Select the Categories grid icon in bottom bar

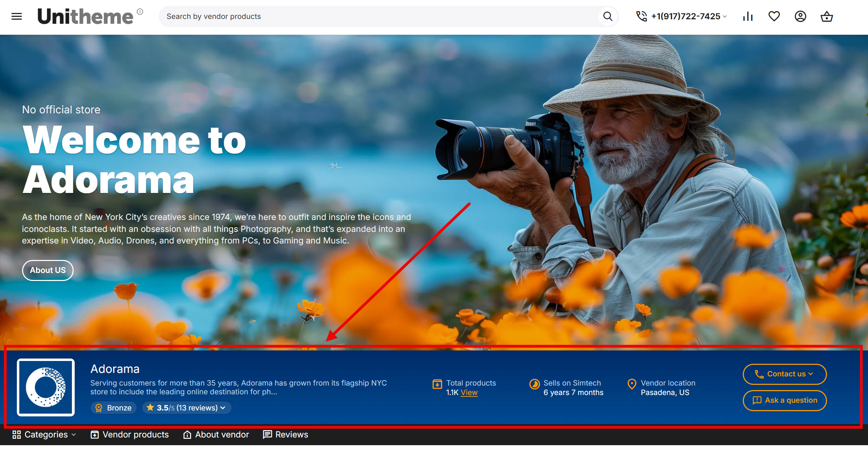click(16, 435)
